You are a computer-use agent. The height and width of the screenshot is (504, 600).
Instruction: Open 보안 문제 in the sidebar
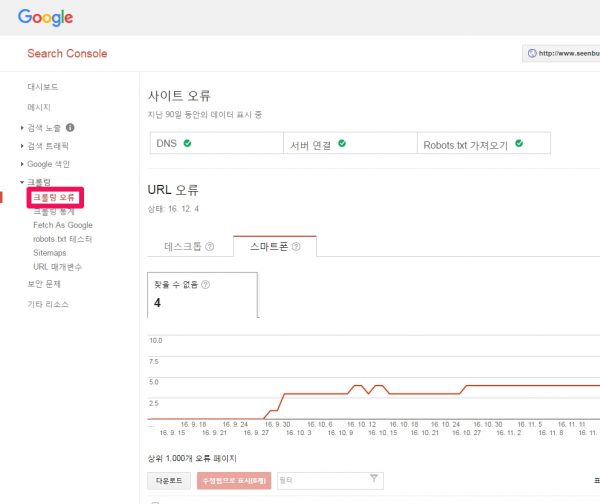(x=44, y=284)
